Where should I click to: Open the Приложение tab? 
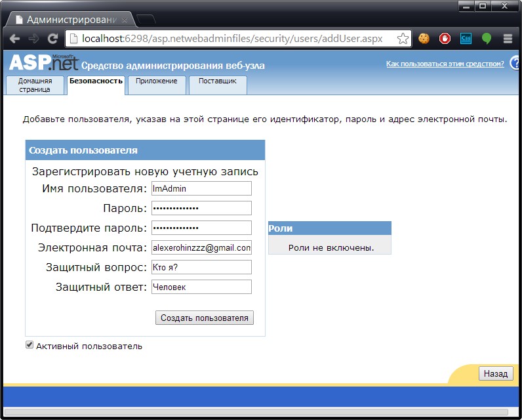(x=157, y=85)
